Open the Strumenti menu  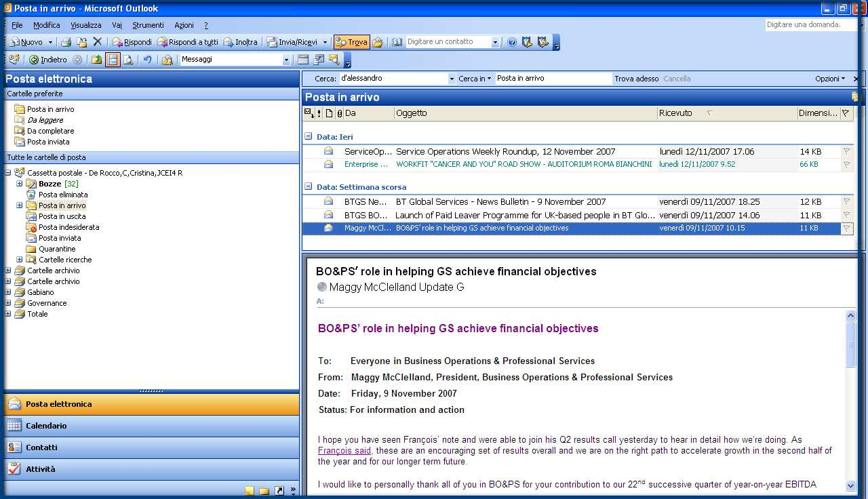tap(148, 25)
